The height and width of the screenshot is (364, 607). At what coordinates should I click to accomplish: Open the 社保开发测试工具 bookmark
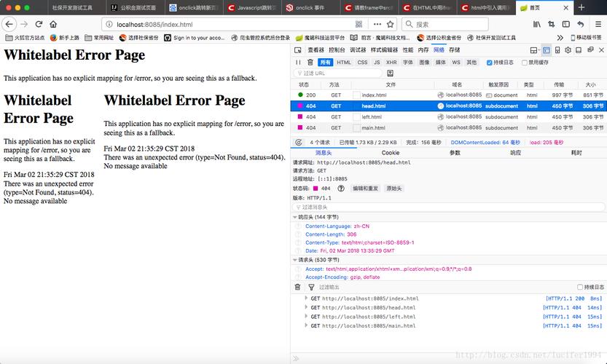[x=491, y=38]
